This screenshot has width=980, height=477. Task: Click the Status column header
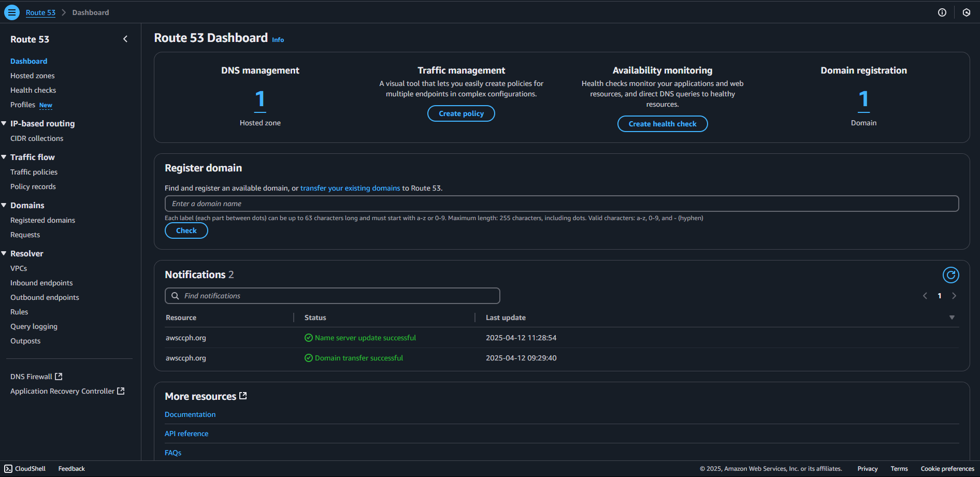315,317
